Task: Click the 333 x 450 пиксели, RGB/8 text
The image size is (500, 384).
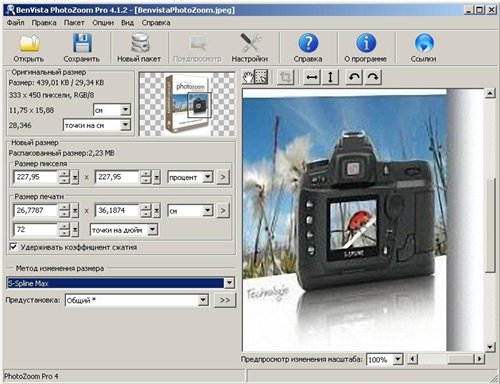Action: pyautogui.click(x=51, y=95)
